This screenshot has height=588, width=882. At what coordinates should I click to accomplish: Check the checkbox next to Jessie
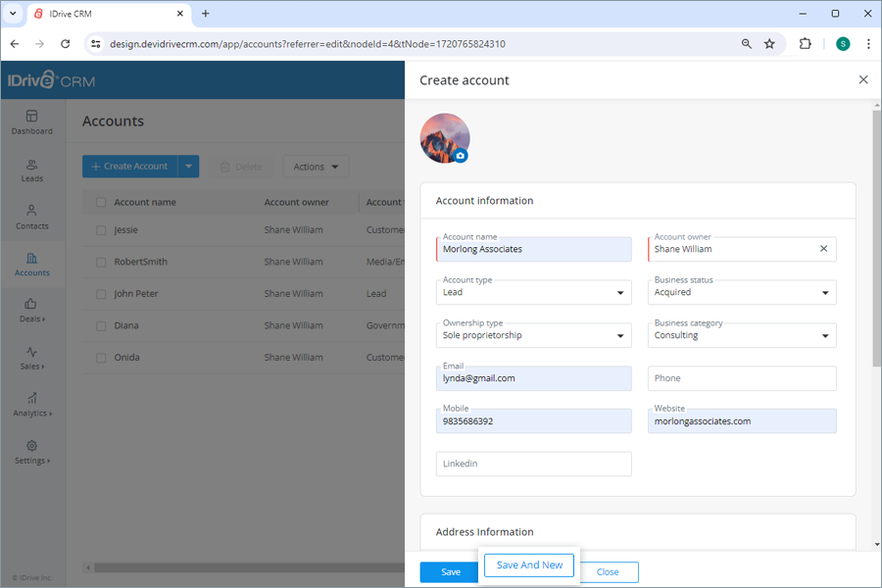point(102,229)
